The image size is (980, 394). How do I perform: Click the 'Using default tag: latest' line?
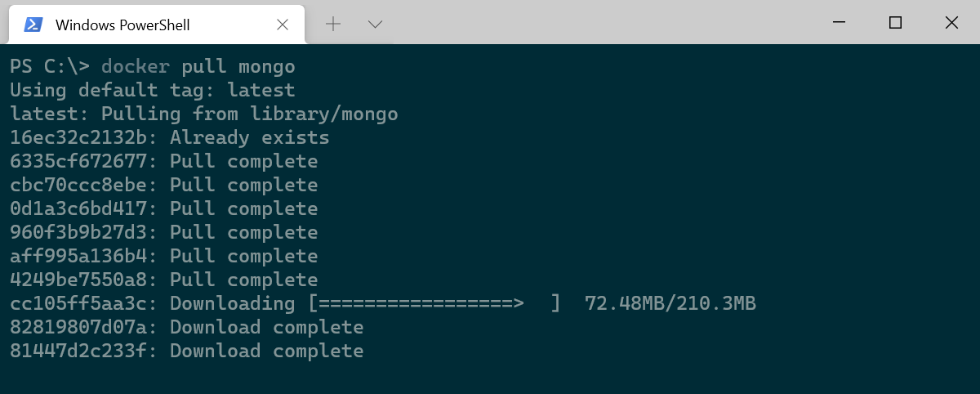(153, 90)
